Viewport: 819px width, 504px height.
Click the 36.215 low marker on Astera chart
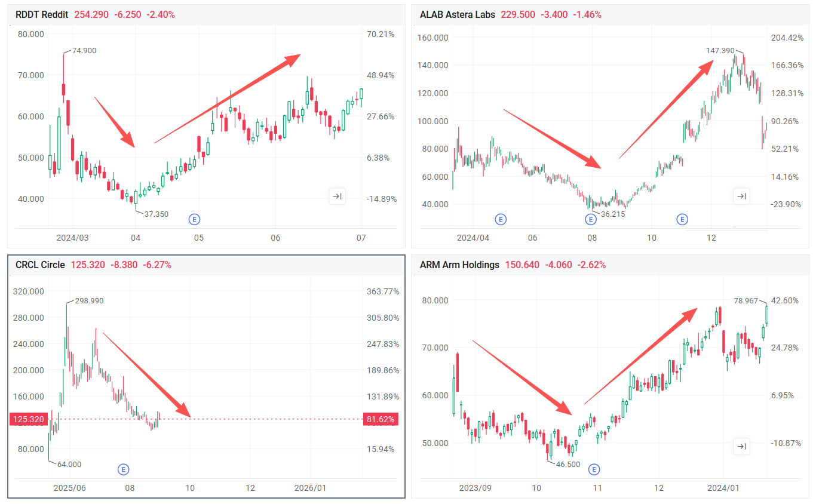click(612, 214)
